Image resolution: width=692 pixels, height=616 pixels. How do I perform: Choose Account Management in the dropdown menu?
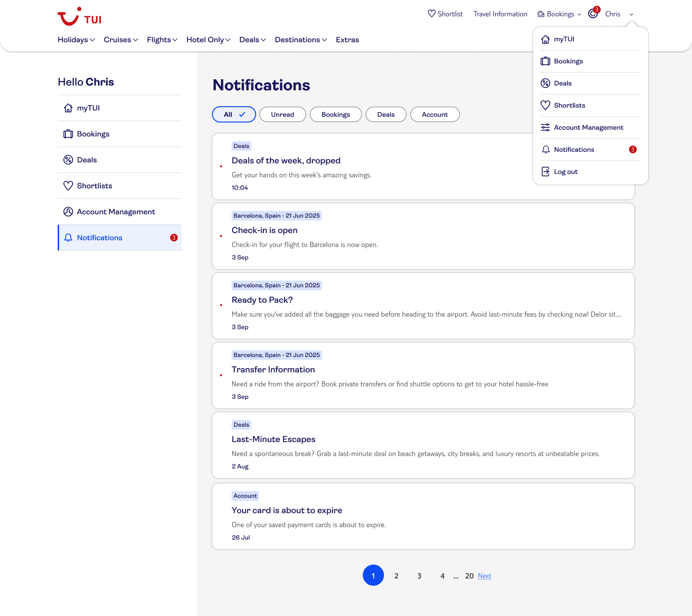pos(591,128)
